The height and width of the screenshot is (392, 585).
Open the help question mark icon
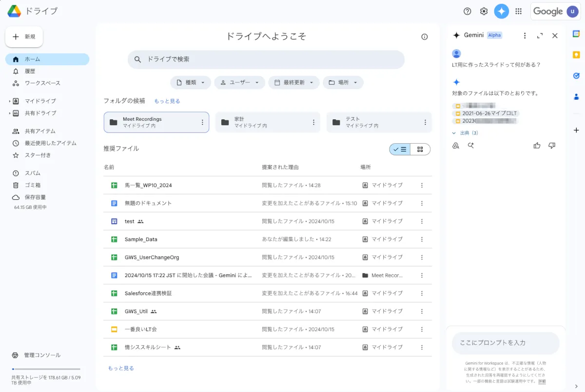point(468,11)
